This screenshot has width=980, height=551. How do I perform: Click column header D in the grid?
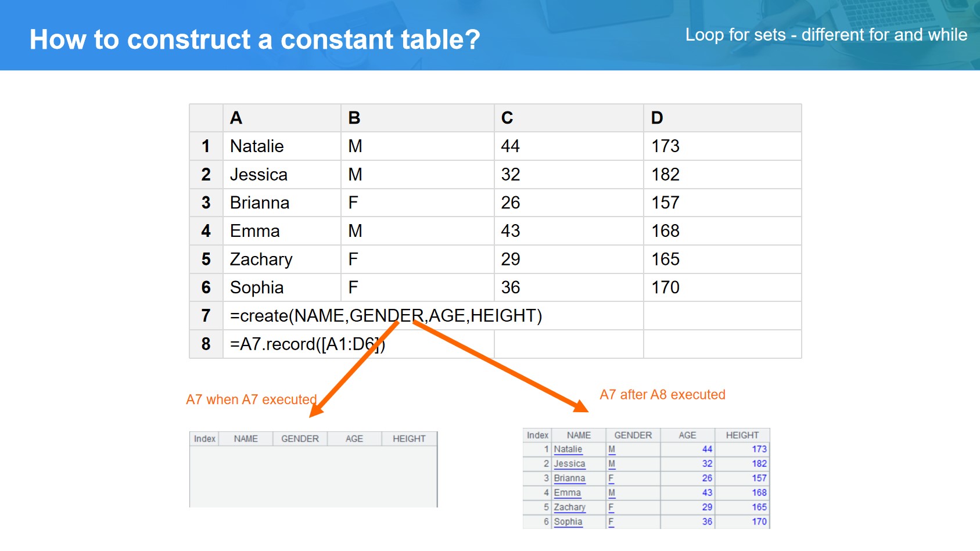click(721, 118)
